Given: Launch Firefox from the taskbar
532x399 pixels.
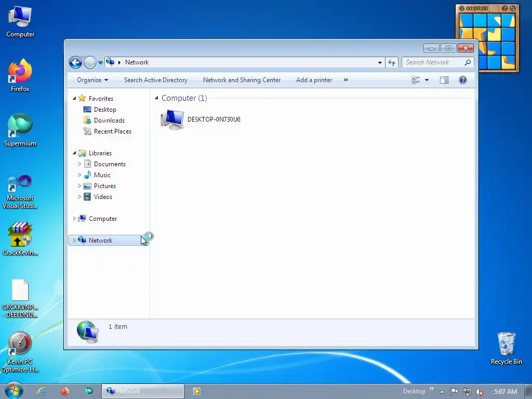Looking at the screenshot, I should 65,391.
